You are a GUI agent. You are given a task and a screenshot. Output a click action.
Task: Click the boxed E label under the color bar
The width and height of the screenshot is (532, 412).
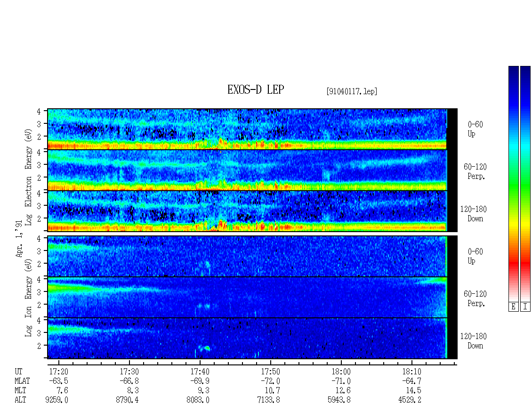[x=513, y=307]
